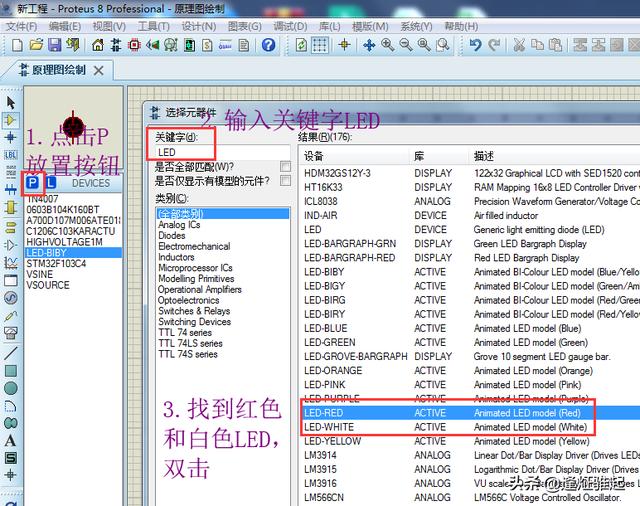Select LM3914 in results list
640x506 pixels.
[469, 455]
